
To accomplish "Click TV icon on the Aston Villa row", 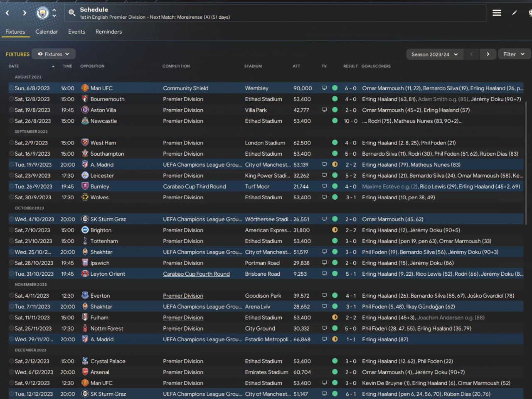I will [x=324, y=110].
